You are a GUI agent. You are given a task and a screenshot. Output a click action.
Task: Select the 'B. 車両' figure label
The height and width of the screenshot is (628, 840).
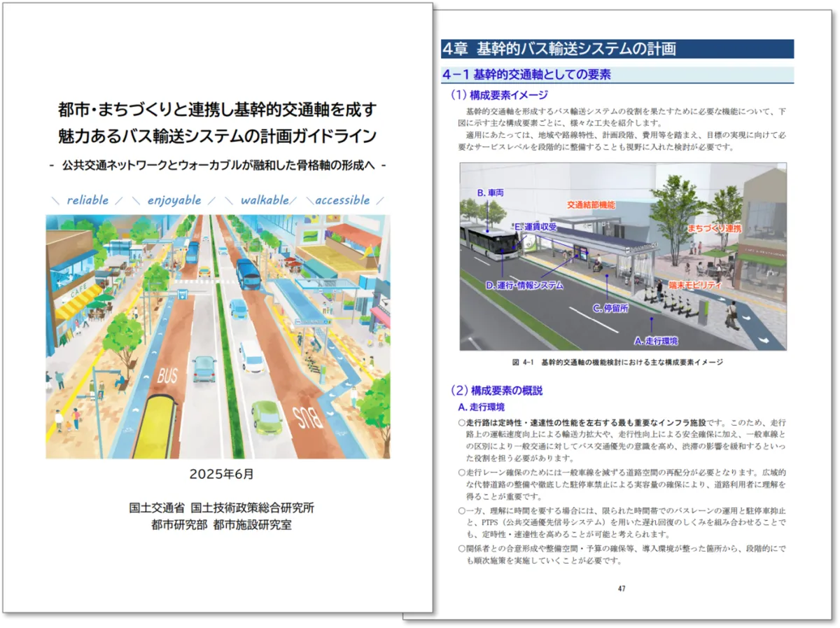click(491, 193)
